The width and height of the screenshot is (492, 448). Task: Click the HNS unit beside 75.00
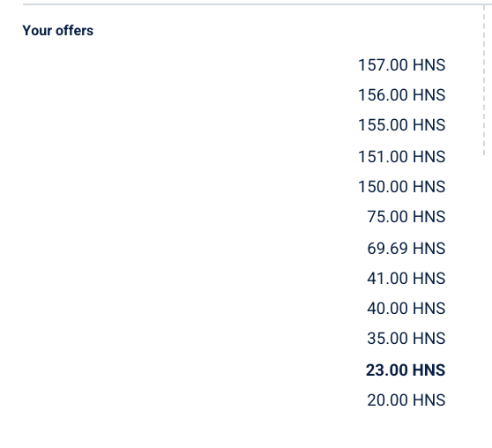[x=429, y=217]
